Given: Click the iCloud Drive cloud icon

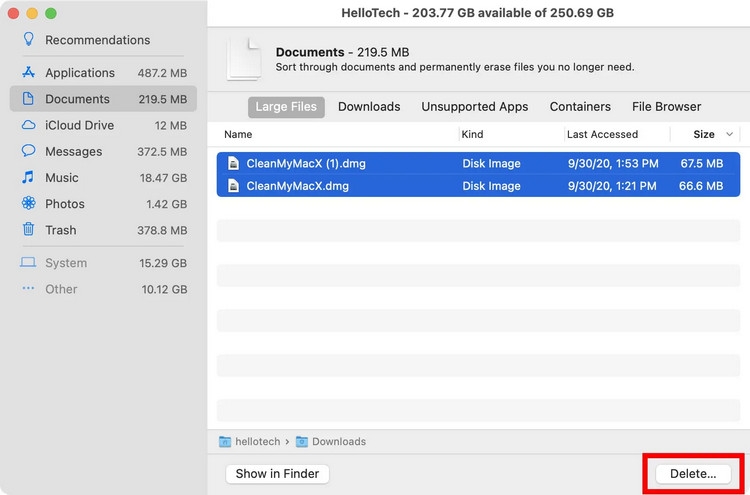Looking at the screenshot, I should [28, 126].
